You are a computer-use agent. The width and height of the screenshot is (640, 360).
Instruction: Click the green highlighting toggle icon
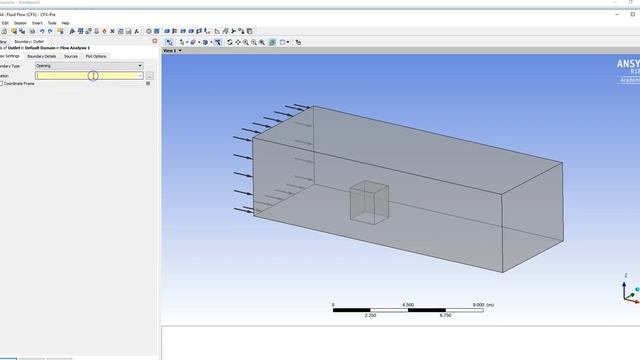pyautogui.click(x=272, y=42)
